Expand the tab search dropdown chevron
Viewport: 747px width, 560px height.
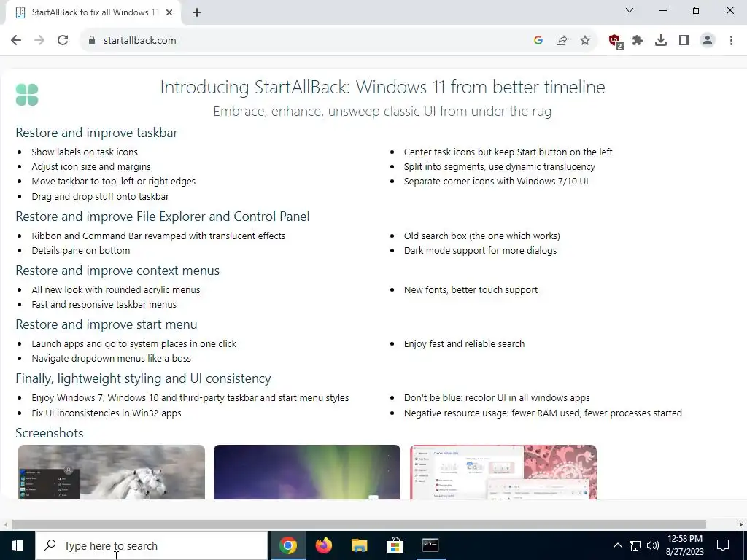[x=630, y=10]
